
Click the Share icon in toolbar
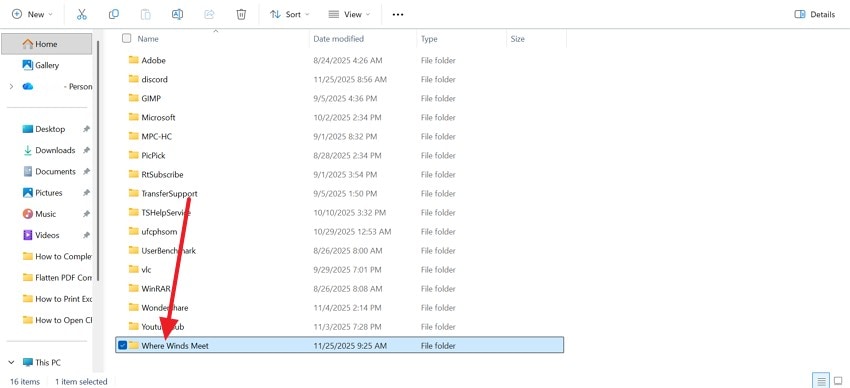point(209,15)
